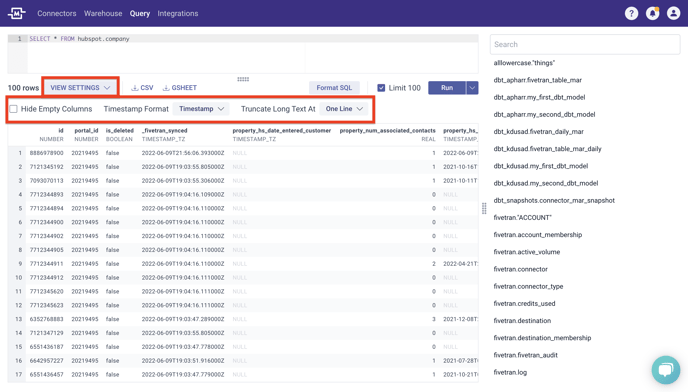Select table fivetran.destination
Image resolution: width=688 pixels, height=392 pixels.
522,320
